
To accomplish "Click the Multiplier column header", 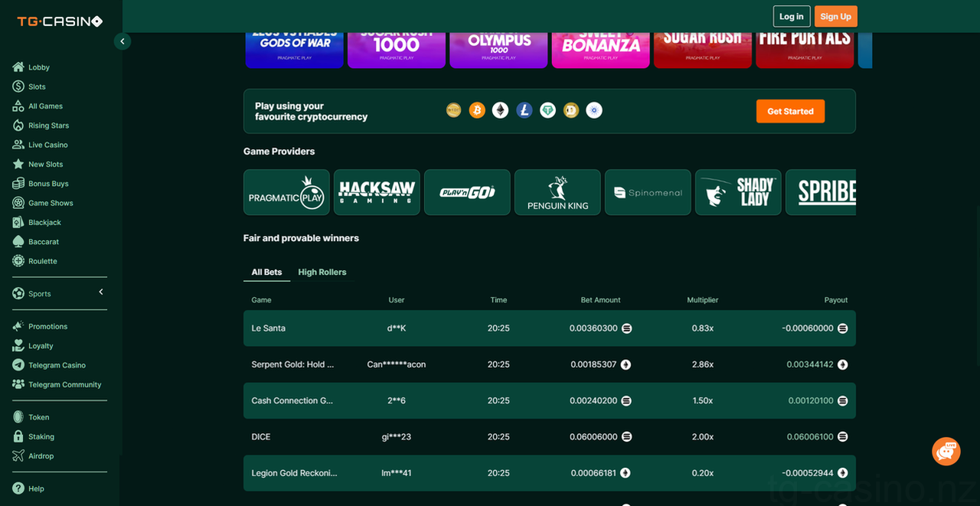I will [x=702, y=300].
